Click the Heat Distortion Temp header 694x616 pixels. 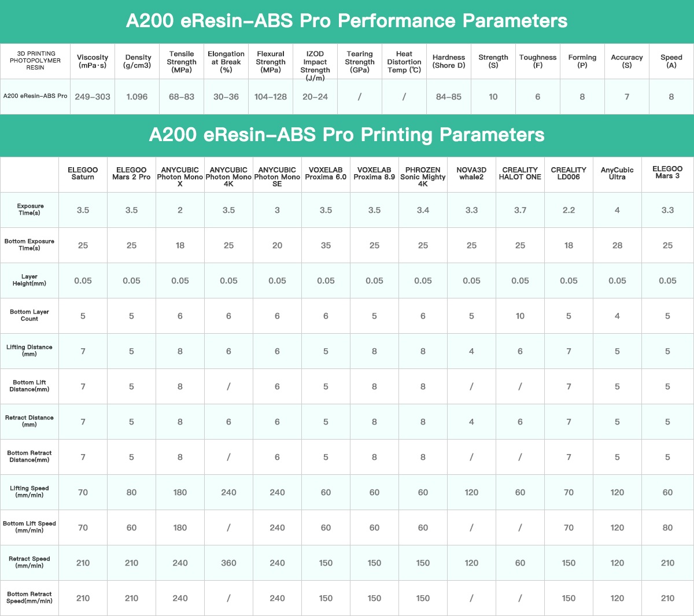coord(404,62)
